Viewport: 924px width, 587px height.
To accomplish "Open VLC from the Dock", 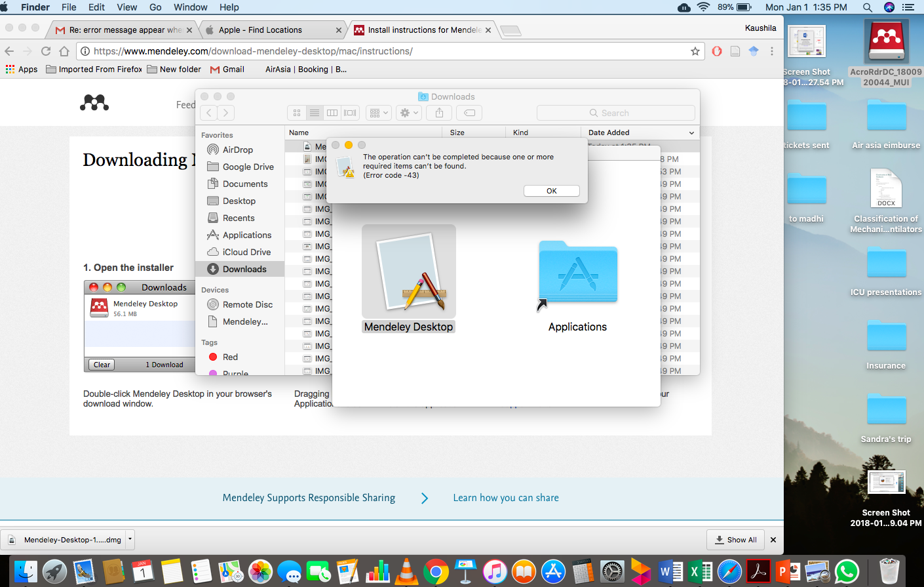I will point(406,571).
